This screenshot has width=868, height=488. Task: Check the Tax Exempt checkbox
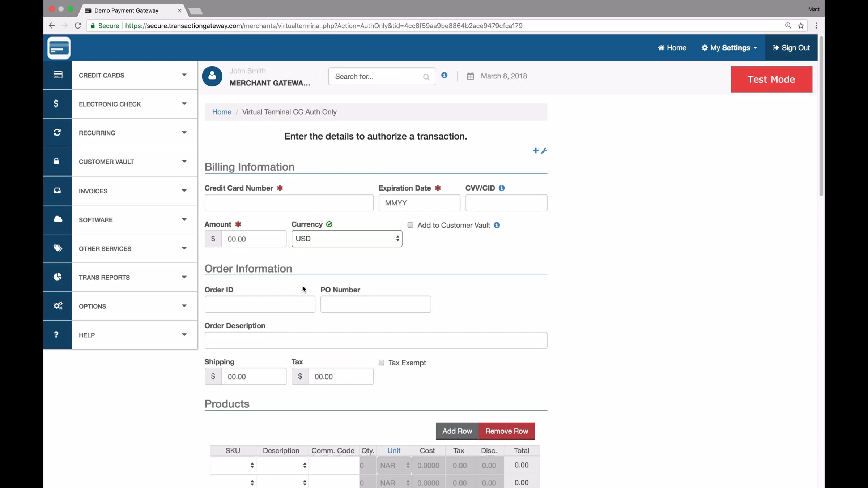[382, 363]
